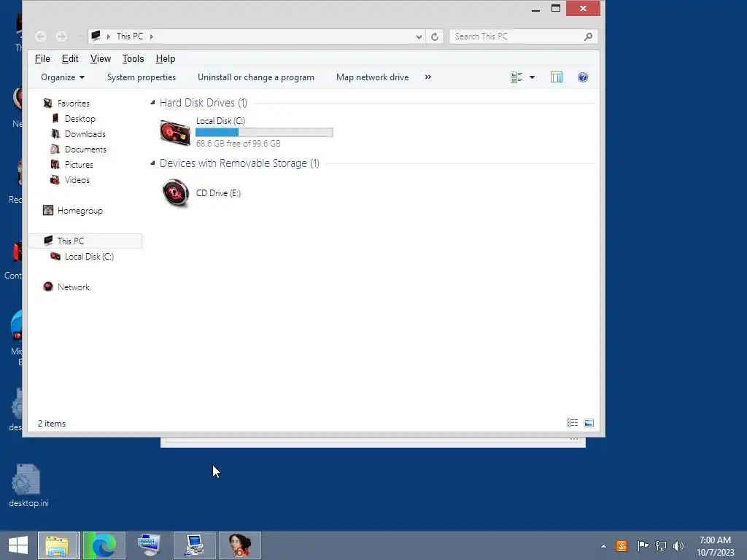Select This PC in navigation pane

click(x=86, y=241)
